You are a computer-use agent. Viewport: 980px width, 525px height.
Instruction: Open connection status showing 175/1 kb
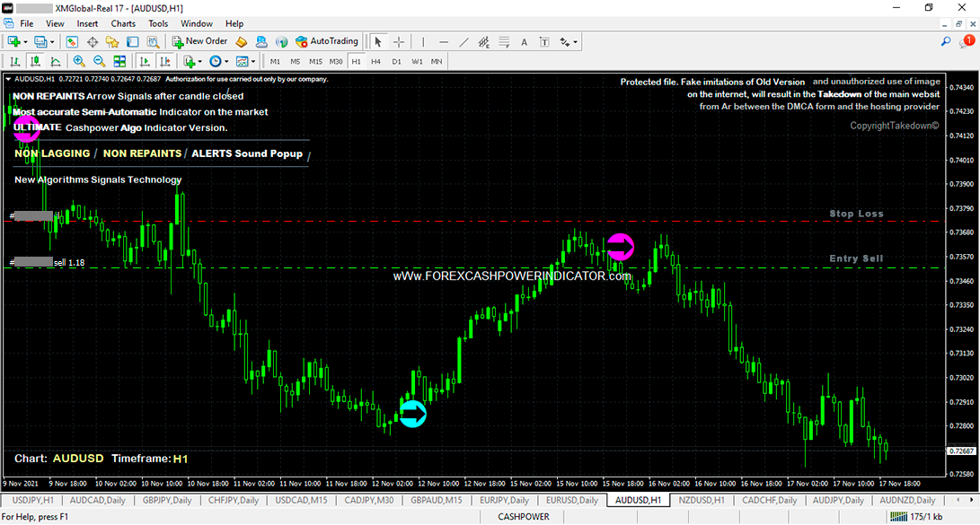(x=917, y=517)
